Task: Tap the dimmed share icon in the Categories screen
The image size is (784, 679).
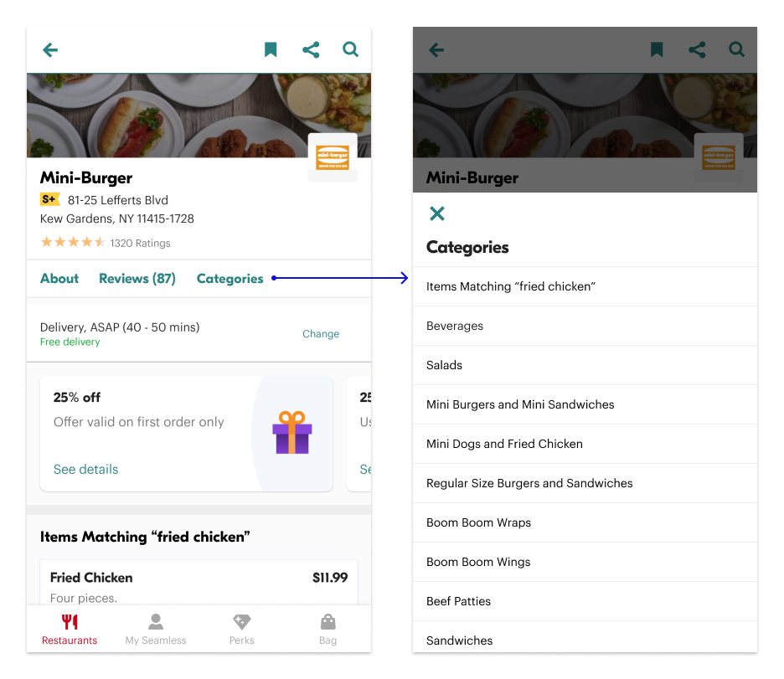Action: point(697,49)
